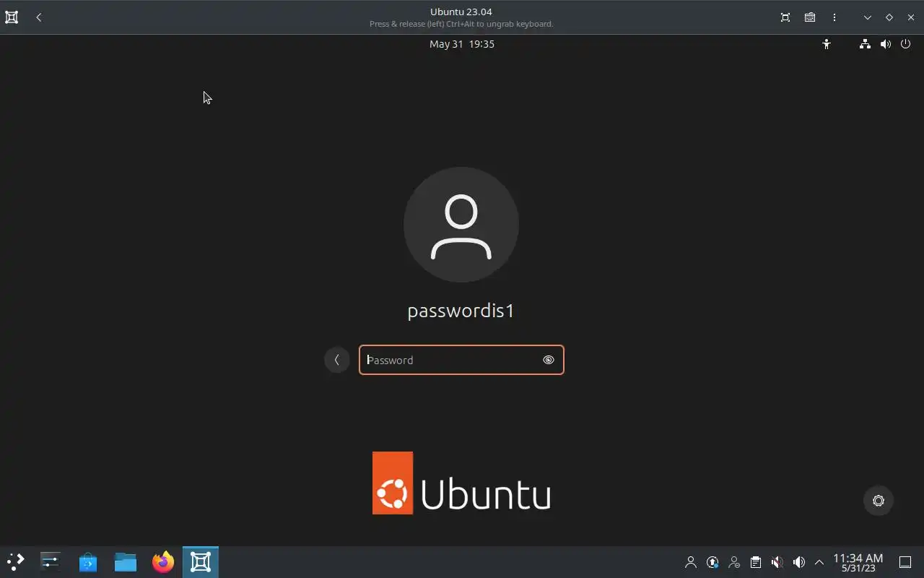Toggle fullscreen for the Ubuntu 23.04 box
Viewport: 924px width, 578px height.
tap(785, 17)
